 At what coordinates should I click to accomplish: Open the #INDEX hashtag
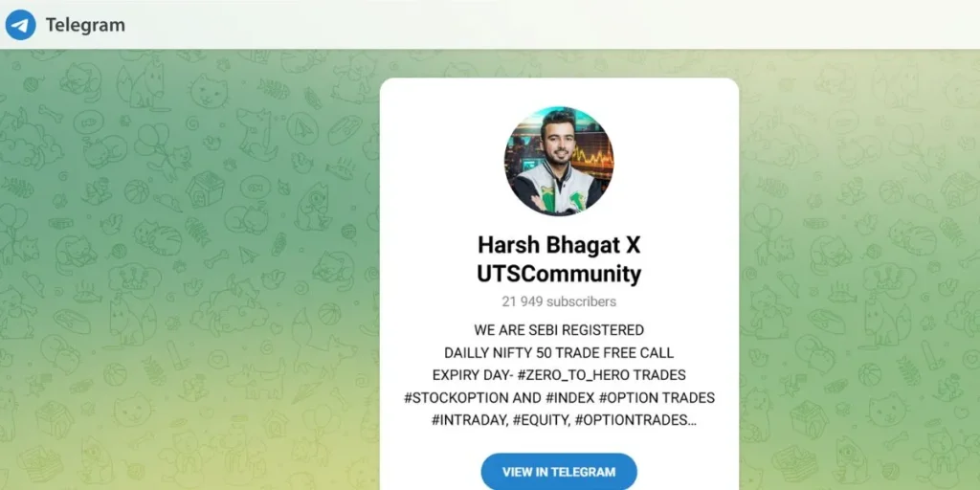click(569, 398)
